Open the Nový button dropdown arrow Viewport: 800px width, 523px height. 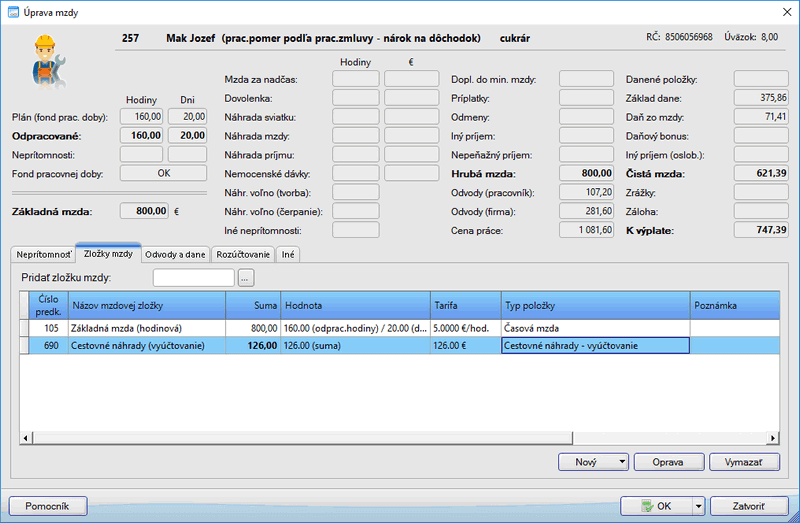[623, 462]
